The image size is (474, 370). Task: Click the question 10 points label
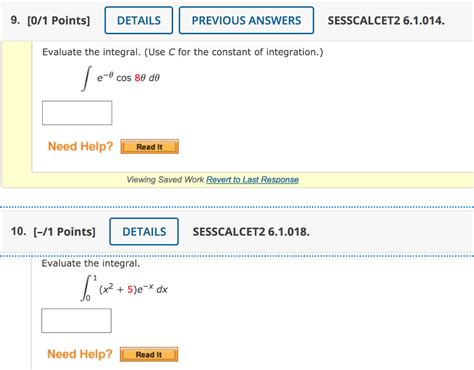click(53, 232)
